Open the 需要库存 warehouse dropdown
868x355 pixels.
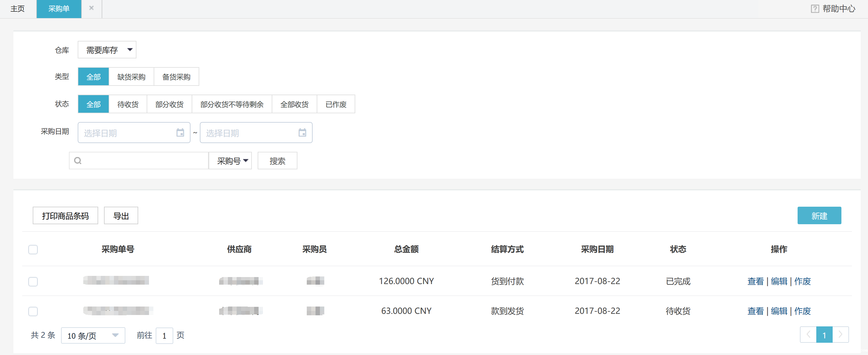tap(107, 50)
